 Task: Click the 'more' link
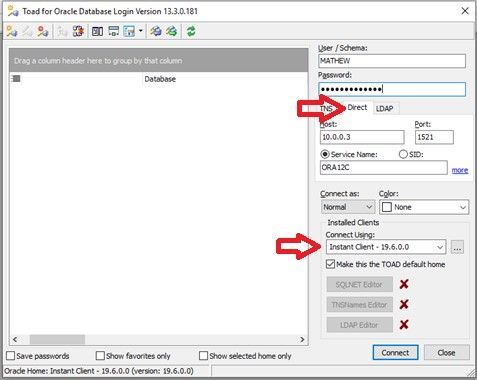tap(460, 170)
